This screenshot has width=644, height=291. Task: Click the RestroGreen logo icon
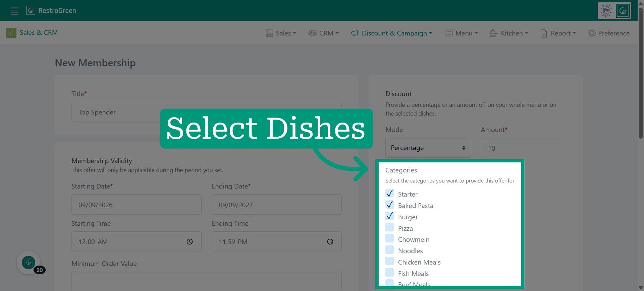pyautogui.click(x=31, y=10)
